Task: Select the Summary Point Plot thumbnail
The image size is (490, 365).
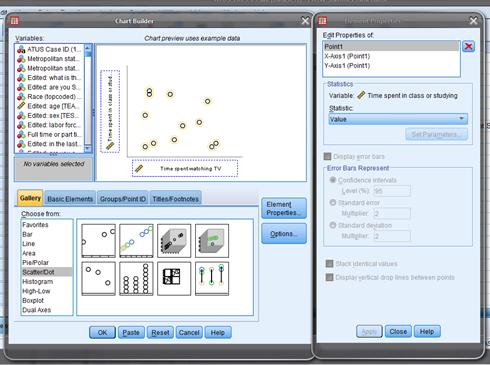Action: [x=98, y=279]
